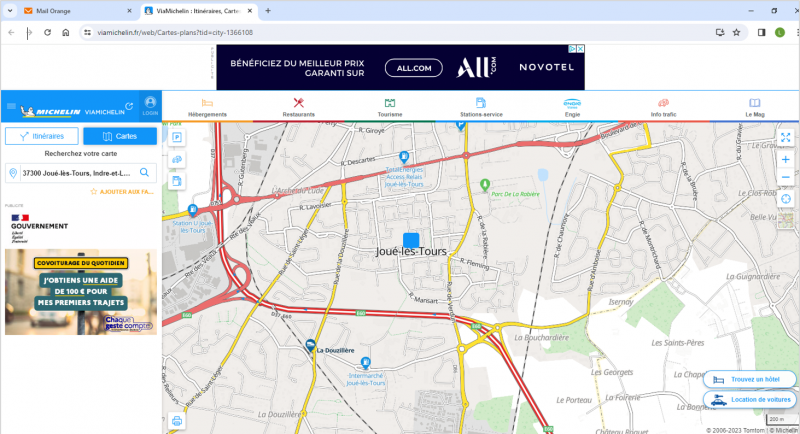Click the refresh arrow beside the ViaMichelin logo
The height and width of the screenshot is (434, 800).
[130, 106]
